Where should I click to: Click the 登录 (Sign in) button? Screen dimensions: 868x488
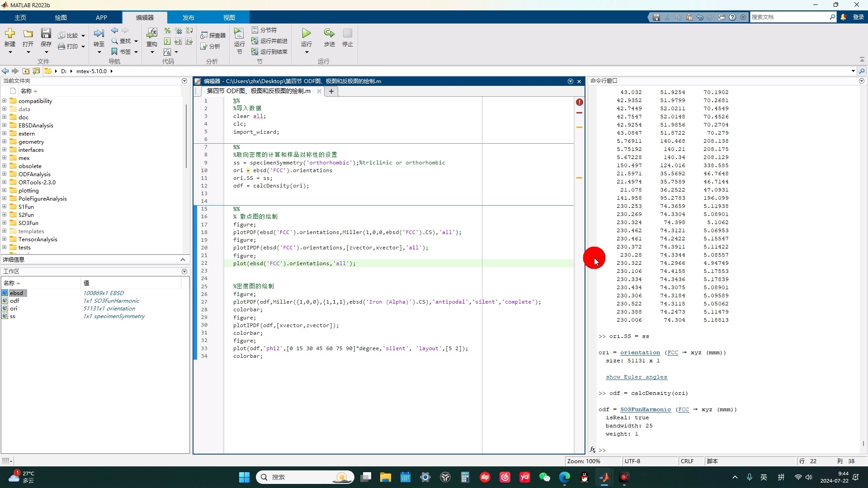point(858,17)
